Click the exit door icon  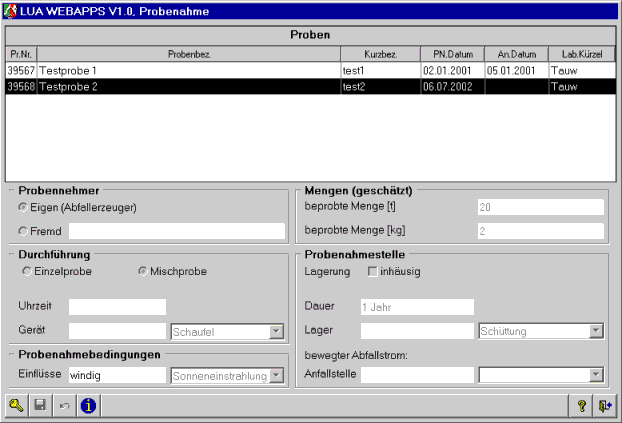[x=604, y=405]
